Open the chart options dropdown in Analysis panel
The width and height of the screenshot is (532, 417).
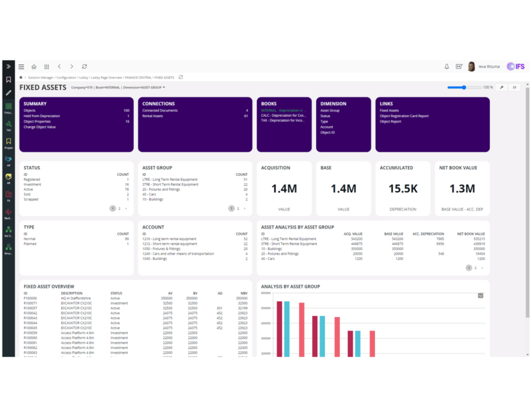pos(480,296)
